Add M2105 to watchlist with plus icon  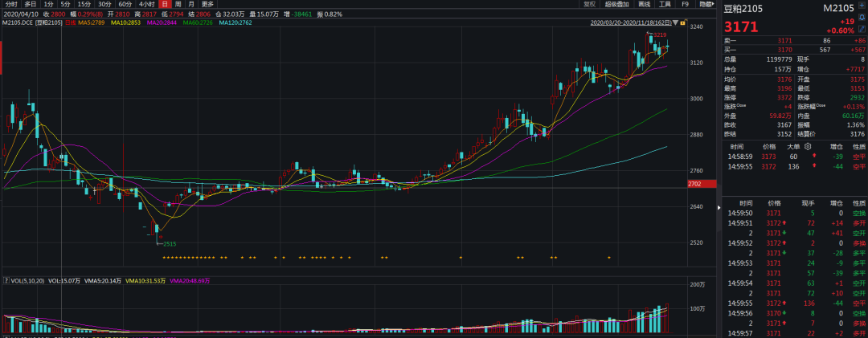862,6
